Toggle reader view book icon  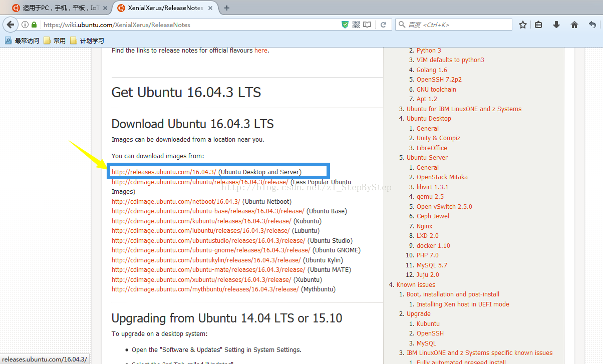[x=367, y=25]
